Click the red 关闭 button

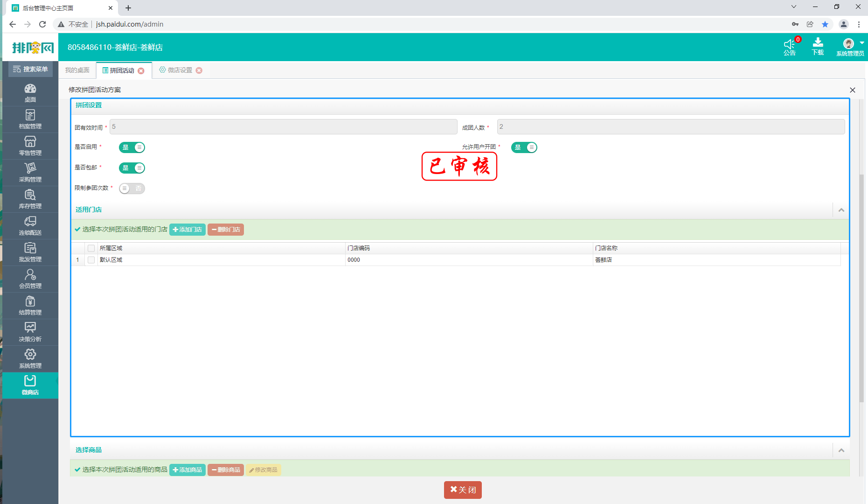[x=463, y=490]
